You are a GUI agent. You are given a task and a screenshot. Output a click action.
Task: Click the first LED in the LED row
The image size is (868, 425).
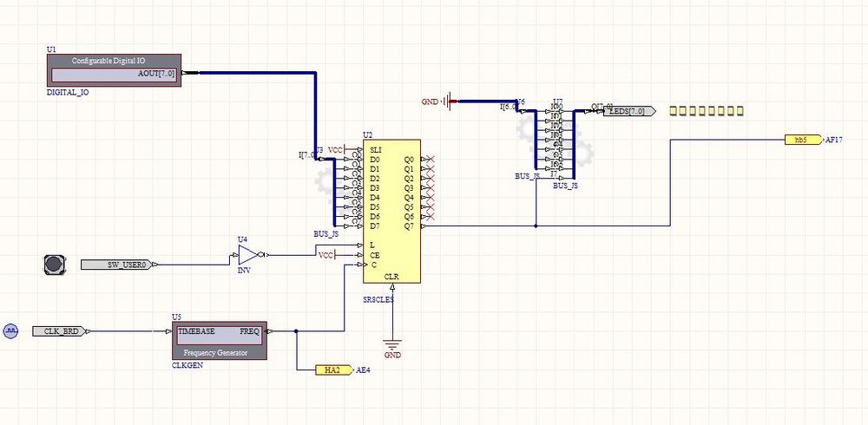(675, 111)
